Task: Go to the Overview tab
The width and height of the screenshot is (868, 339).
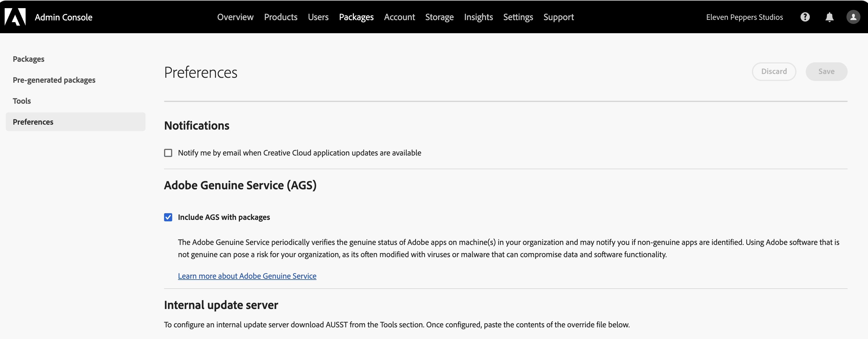Action: (235, 17)
